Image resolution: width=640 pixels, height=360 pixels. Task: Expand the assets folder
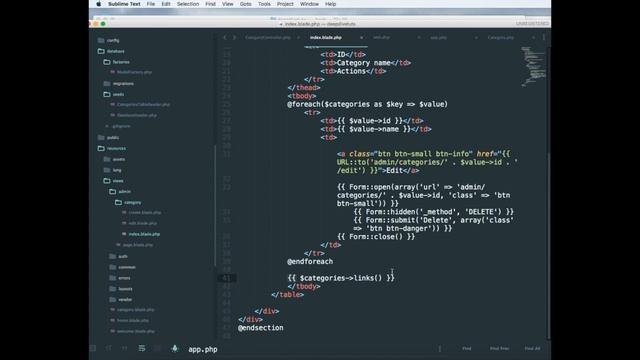(x=118, y=159)
